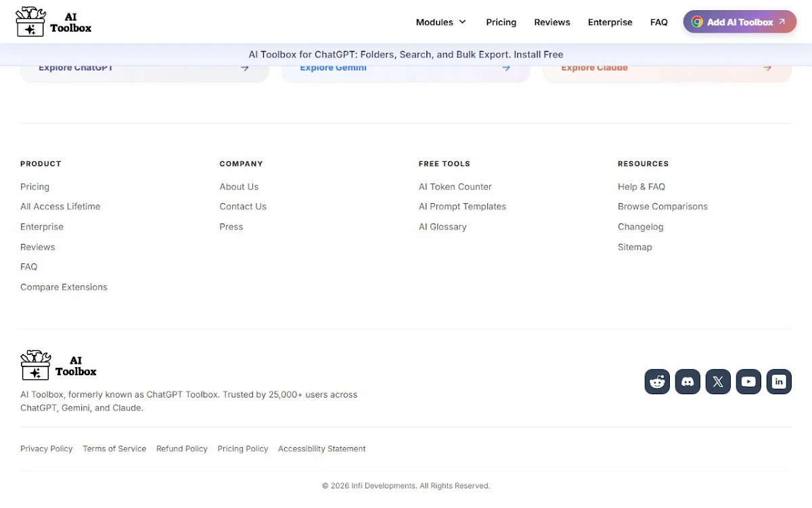Click the arrow on Explore Gemini card
This screenshot has height=508, width=812.
(506, 68)
